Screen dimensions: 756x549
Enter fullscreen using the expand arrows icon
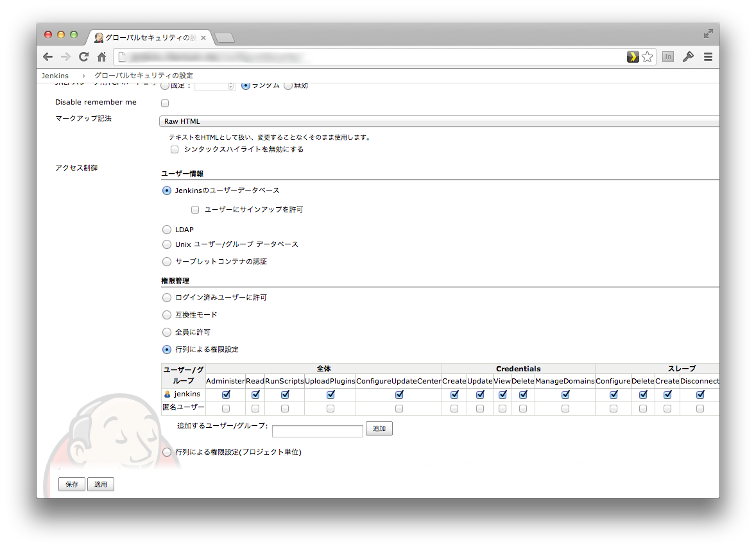point(708,33)
